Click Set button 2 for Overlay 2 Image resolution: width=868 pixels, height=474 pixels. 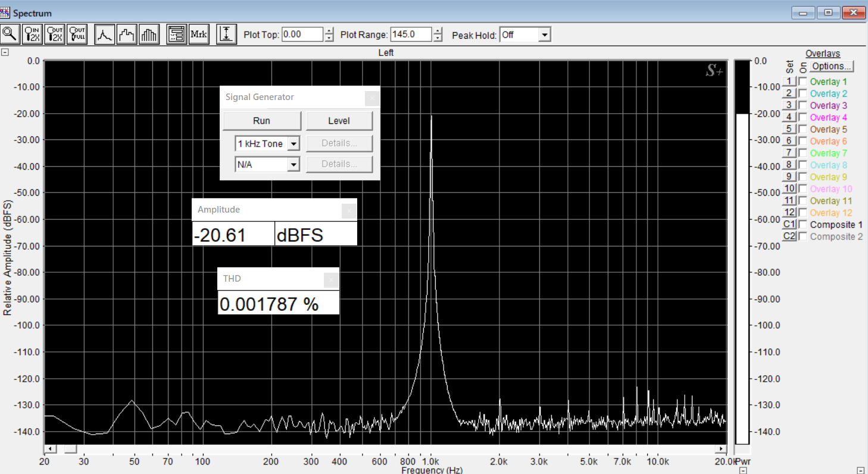(x=789, y=93)
